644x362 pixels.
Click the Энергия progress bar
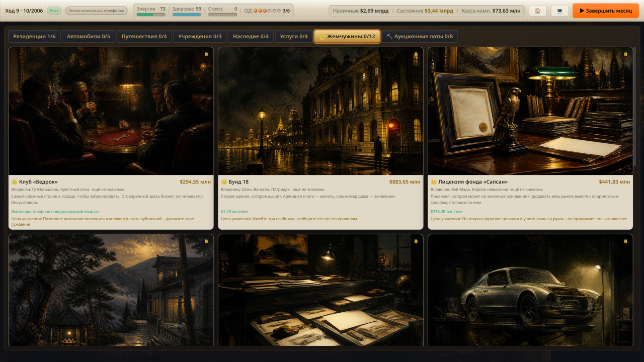151,15
